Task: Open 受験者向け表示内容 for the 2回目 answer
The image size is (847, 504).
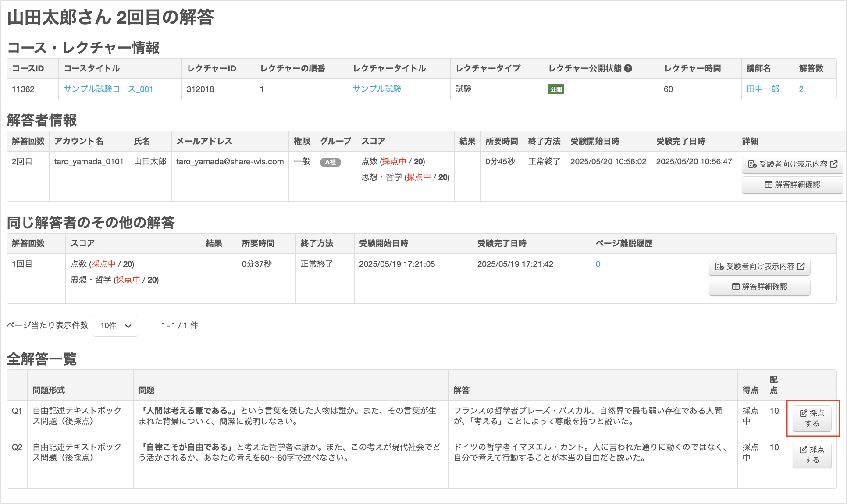Action: click(792, 164)
